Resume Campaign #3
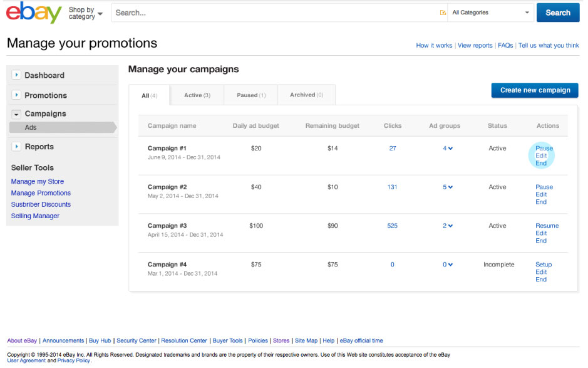588x368 pixels. tap(547, 226)
